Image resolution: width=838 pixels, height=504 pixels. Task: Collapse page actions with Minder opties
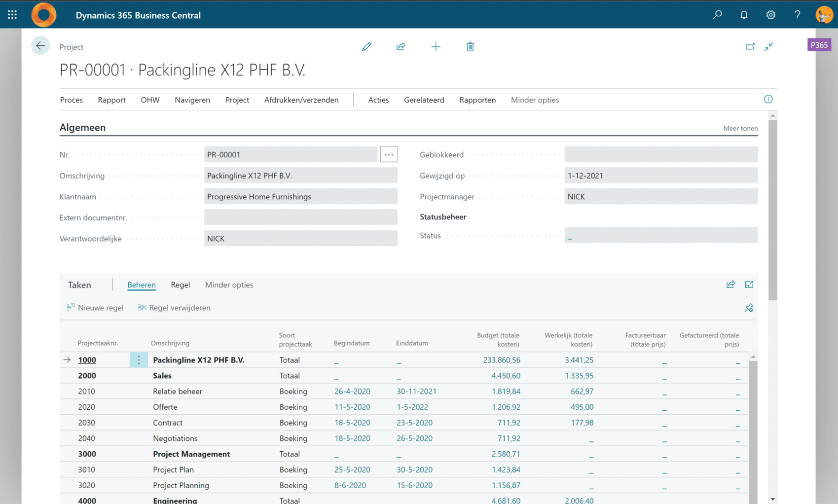(x=535, y=100)
